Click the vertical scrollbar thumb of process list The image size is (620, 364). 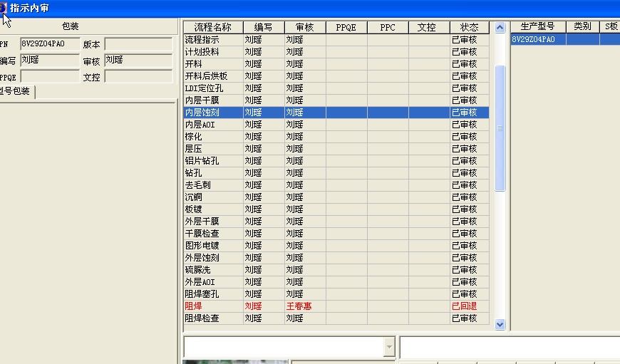click(500, 128)
